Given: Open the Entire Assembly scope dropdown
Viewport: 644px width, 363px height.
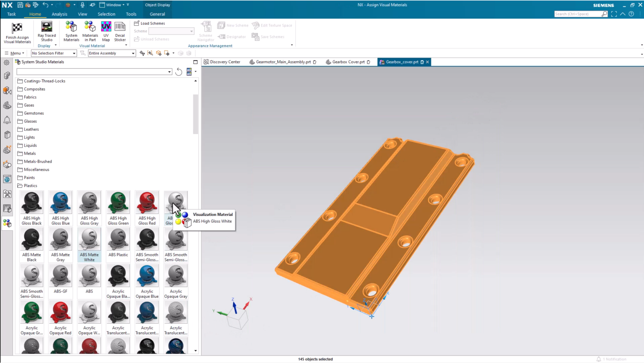Looking at the screenshot, I should 133,53.
